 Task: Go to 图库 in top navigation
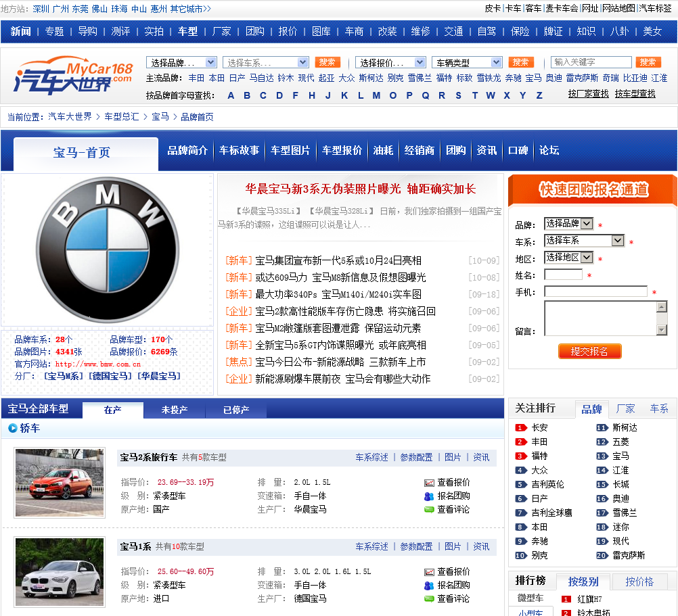321,32
